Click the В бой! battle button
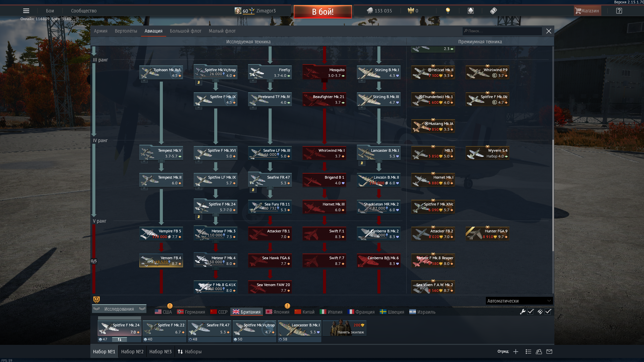Screen dimensions: 644x362 323,12
